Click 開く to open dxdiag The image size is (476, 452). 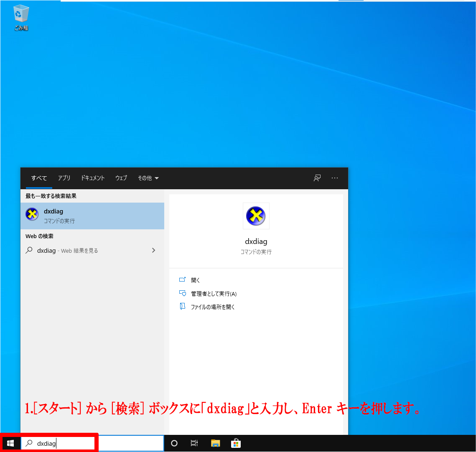pyautogui.click(x=196, y=280)
